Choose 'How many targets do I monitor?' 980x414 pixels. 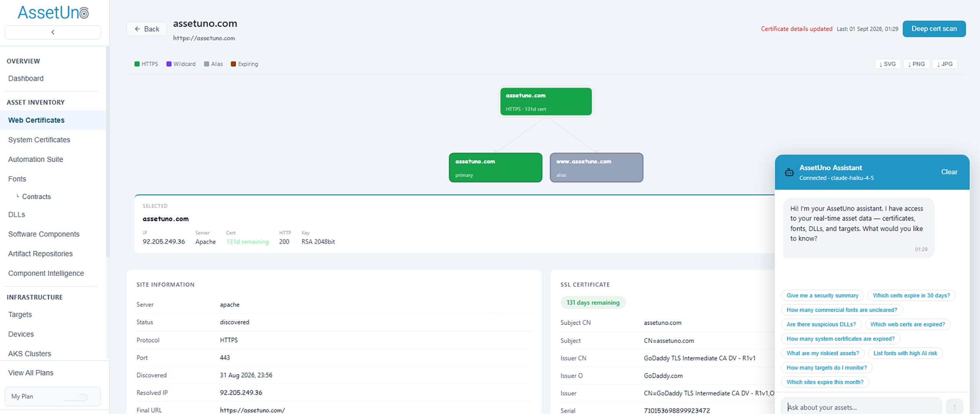pyautogui.click(x=826, y=368)
